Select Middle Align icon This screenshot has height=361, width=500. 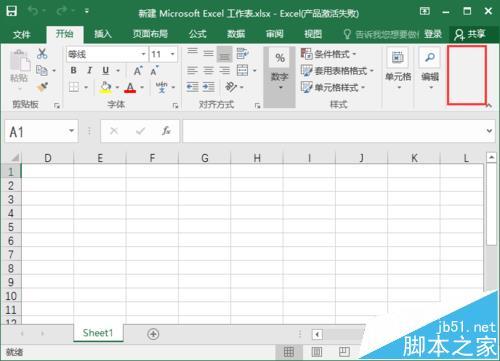pos(209,53)
